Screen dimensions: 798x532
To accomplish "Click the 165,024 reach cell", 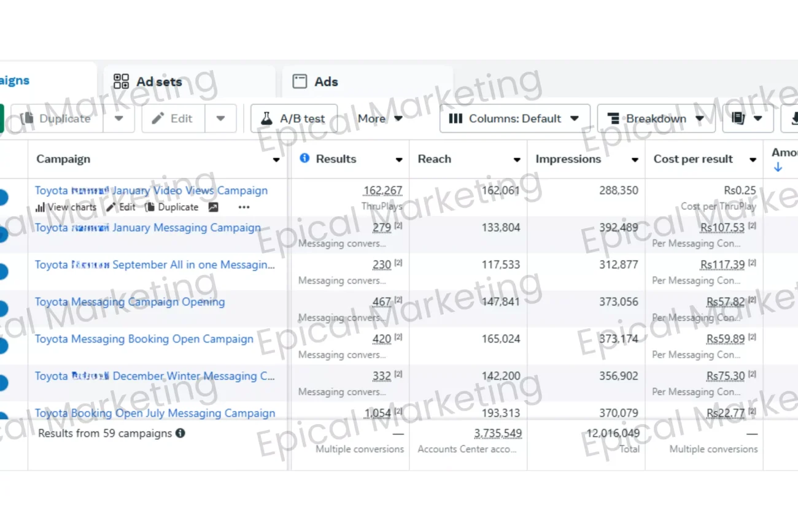I will click(501, 339).
